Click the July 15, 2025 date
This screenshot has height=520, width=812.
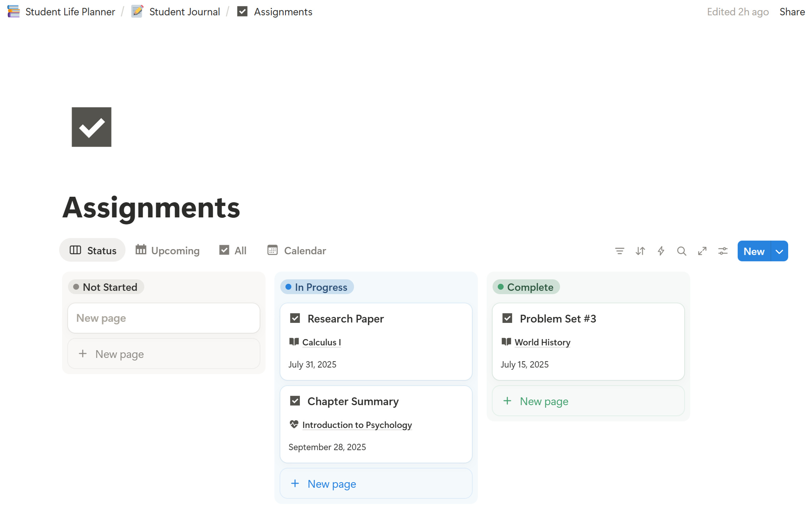click(x=524, y=364)
